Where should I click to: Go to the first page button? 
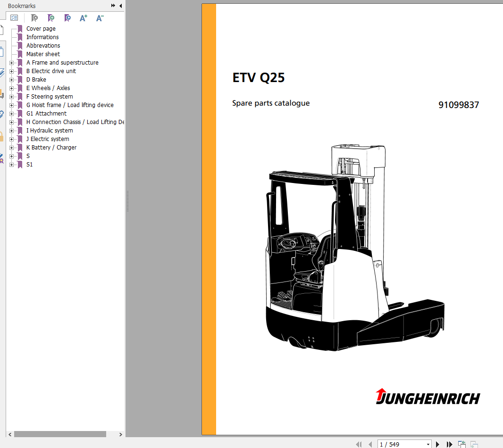click(x=359, y=444)
